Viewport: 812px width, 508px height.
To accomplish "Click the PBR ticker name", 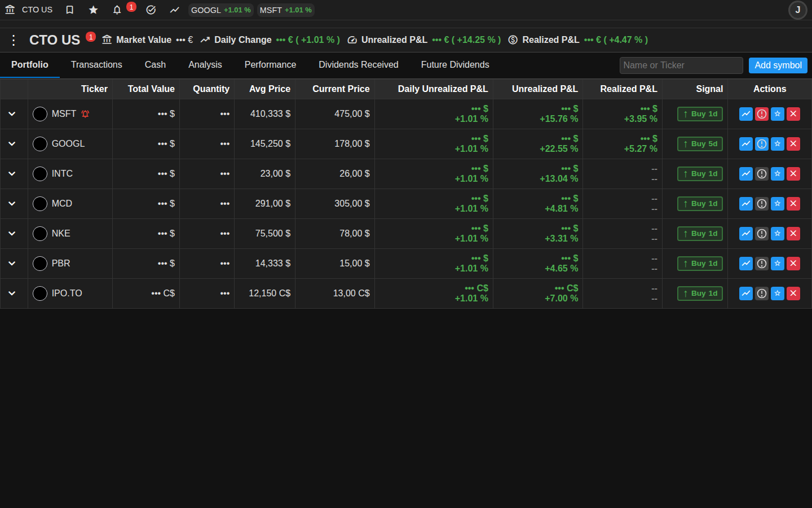I will pos(61,264).
